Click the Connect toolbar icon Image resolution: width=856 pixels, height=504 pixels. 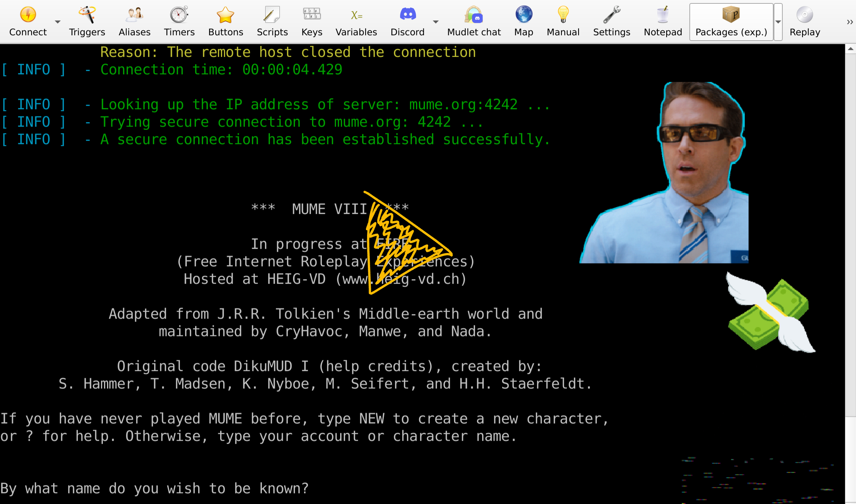point(28,22)
